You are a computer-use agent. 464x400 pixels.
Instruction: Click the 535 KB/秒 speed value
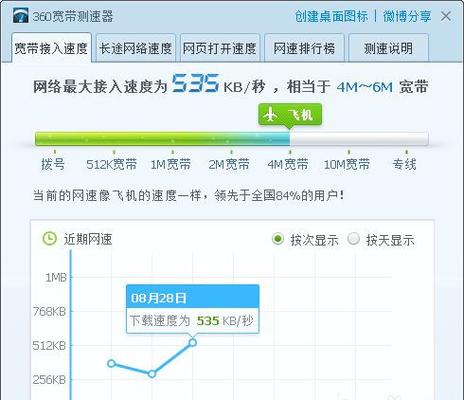218,83
